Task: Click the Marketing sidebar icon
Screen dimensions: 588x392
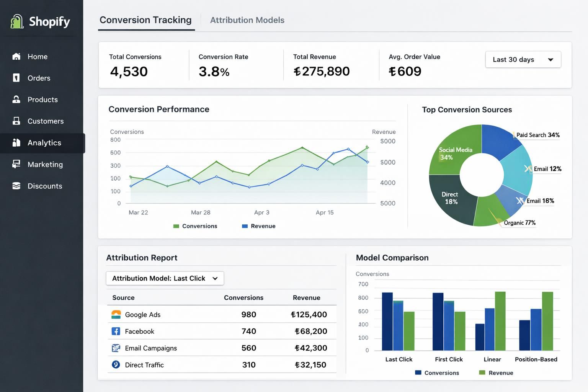Action: [x=16, y=164]
